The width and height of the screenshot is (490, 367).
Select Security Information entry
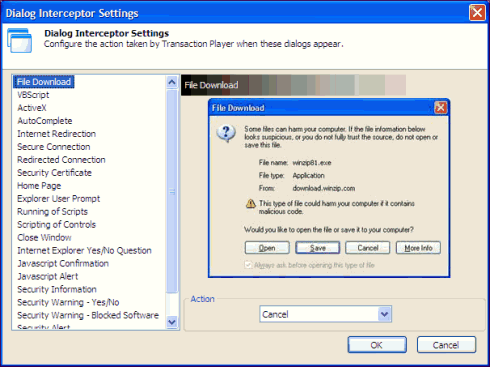(x=57, y=290)
